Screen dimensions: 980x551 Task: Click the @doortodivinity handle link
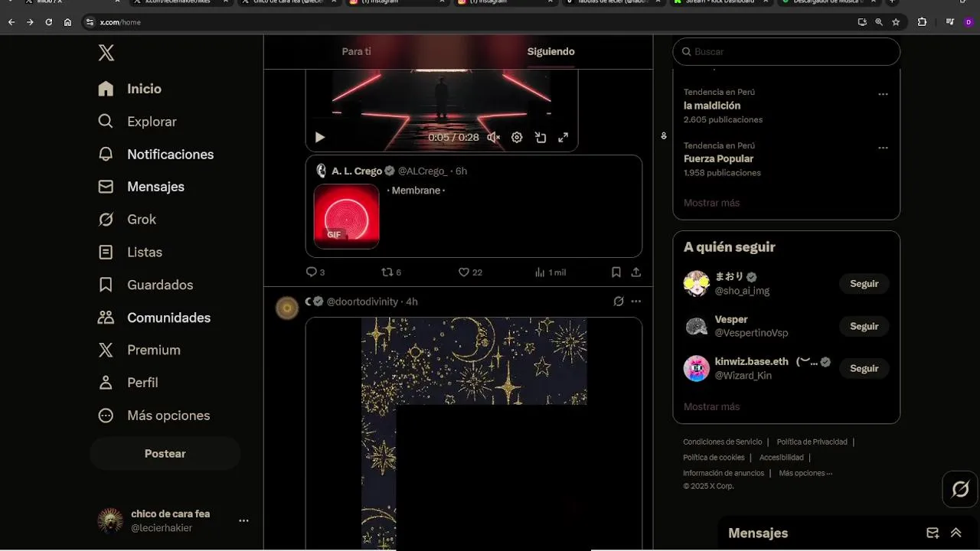pos(362,302)
